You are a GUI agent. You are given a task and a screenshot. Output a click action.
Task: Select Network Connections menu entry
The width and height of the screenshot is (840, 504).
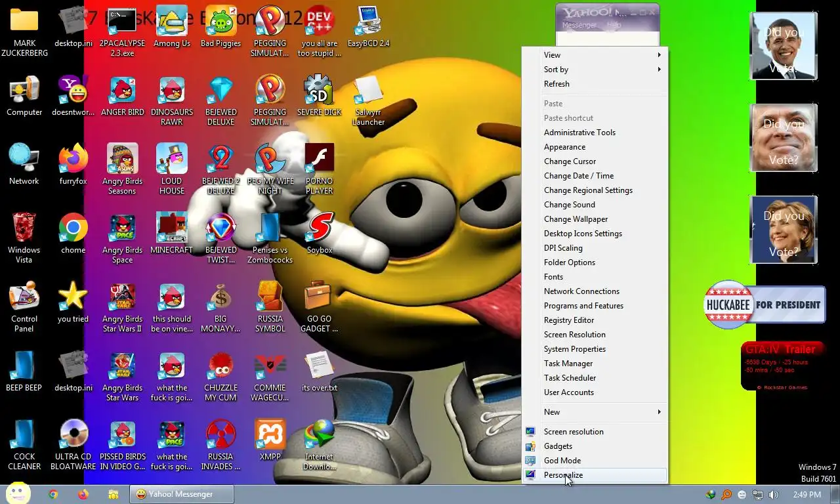595,291
